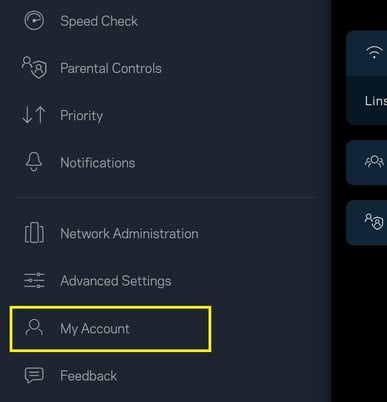
Task: Open Network Administration settings
Action: click(129, 234)
